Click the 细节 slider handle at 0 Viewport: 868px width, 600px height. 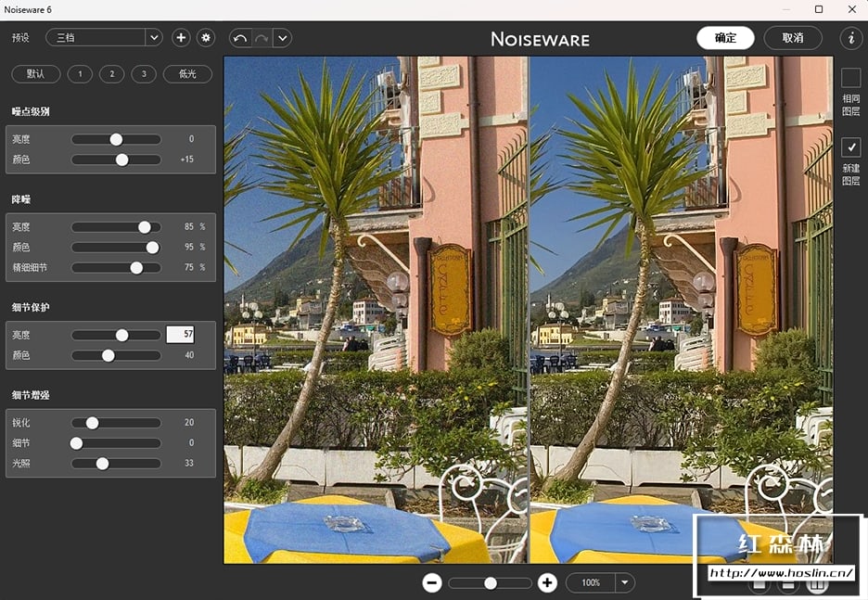tap(76, 443)
